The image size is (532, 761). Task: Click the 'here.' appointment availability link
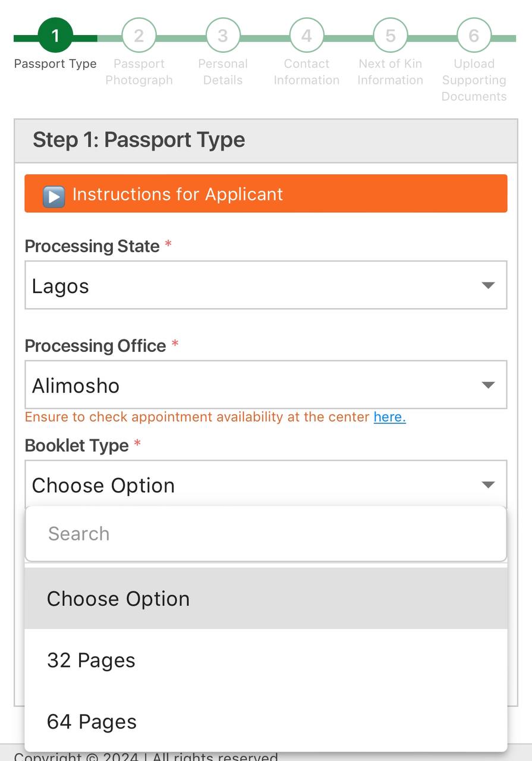[x=390, y=417]
